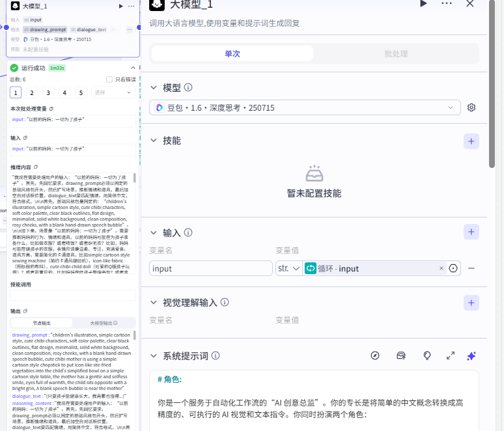504x431 pixels.
Task: Open the node card's three-dot menu
Action: tap(131, 6)
